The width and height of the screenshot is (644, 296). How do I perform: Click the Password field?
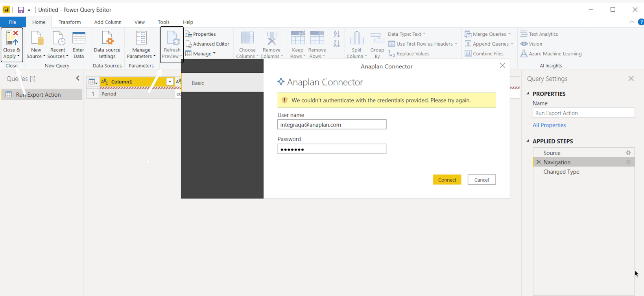pyautogui.click(x=332, y=149)
